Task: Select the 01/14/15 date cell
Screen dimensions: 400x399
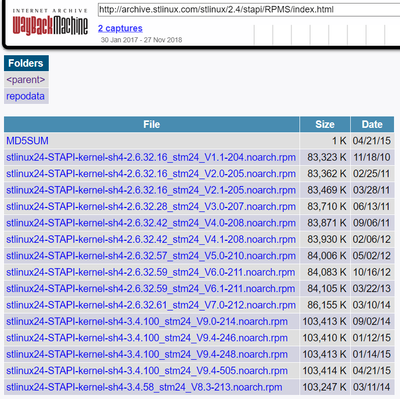Action: [x=372, y=354]
